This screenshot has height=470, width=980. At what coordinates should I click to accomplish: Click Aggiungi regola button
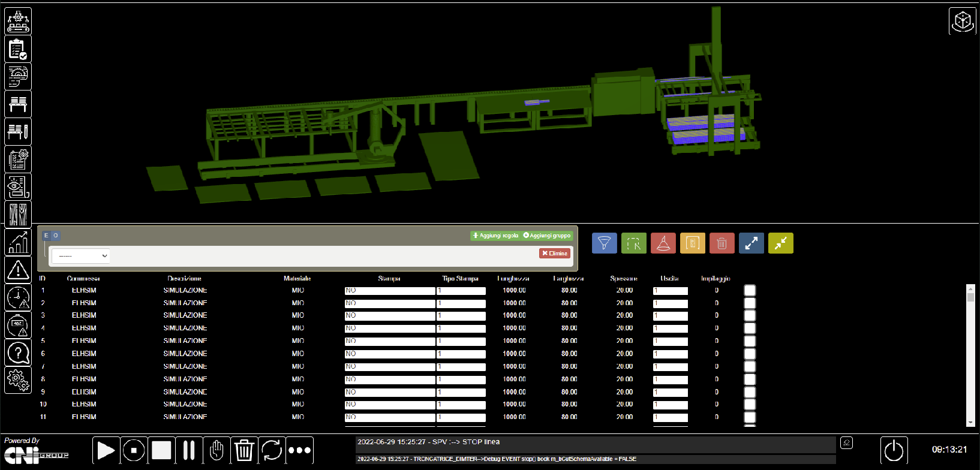[495, 236]
